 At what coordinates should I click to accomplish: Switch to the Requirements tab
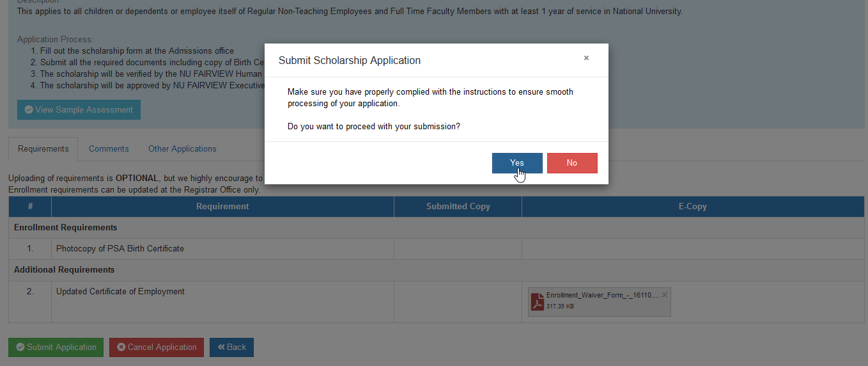pos(43,149)
